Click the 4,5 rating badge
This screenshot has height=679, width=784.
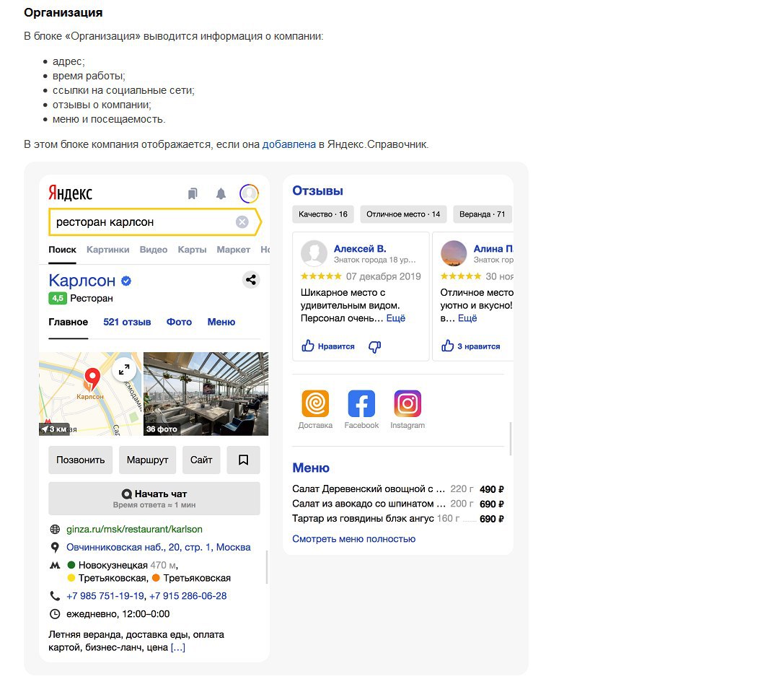coord(58,298)
